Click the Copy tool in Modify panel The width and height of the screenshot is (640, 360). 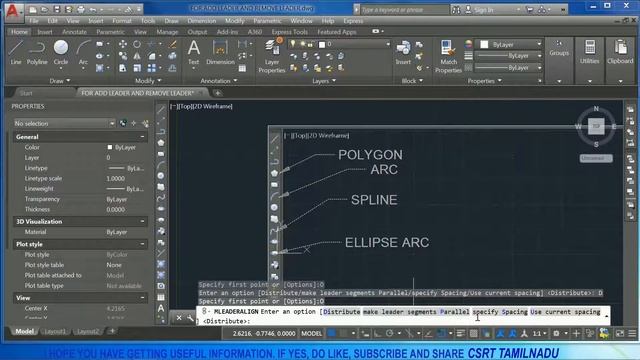pyautogui.click(x=122, y=56)
